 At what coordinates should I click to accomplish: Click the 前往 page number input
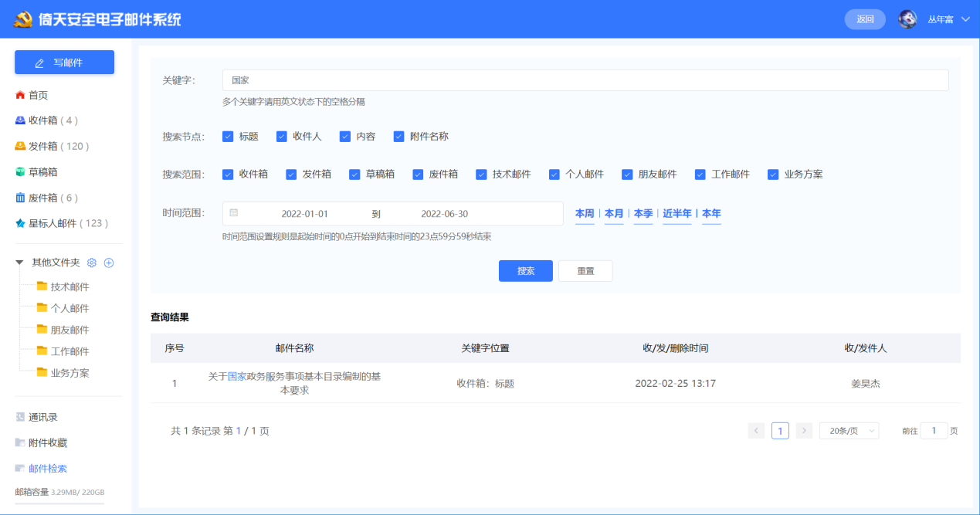click(x=934, y=431)
